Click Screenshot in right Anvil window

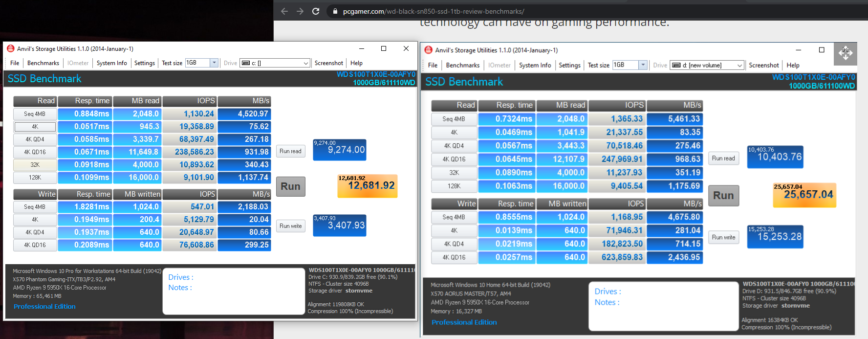(x=764, y=65)
